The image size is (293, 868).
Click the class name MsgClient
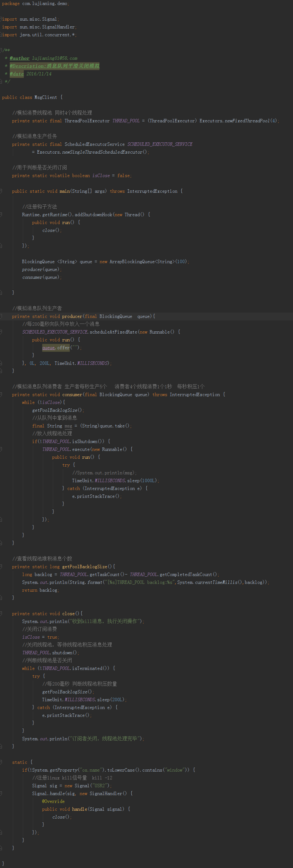(x=46, y=97)
